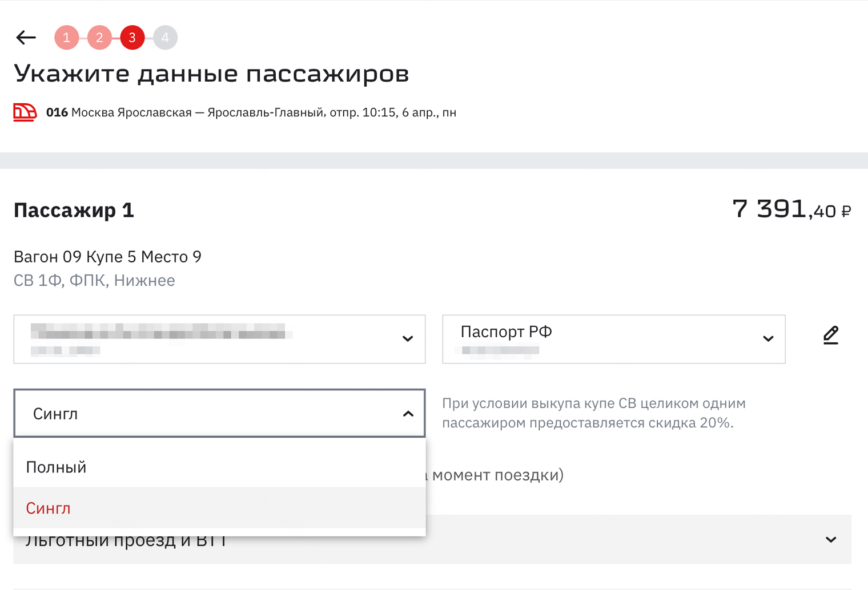Click the 016 Москва Ярославская route link
The height and width of the screenshot is (590, 868).
(x=251, y=112)
